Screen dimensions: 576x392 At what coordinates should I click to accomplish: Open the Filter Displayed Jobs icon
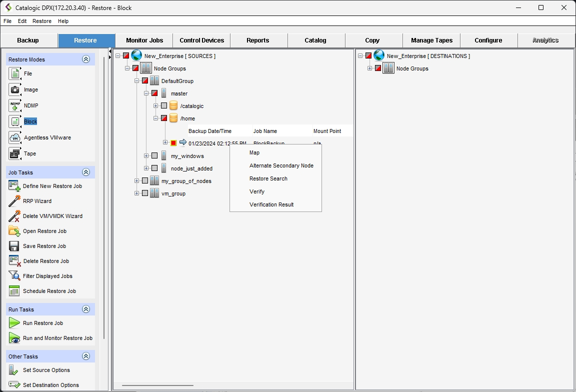[14, 276]
